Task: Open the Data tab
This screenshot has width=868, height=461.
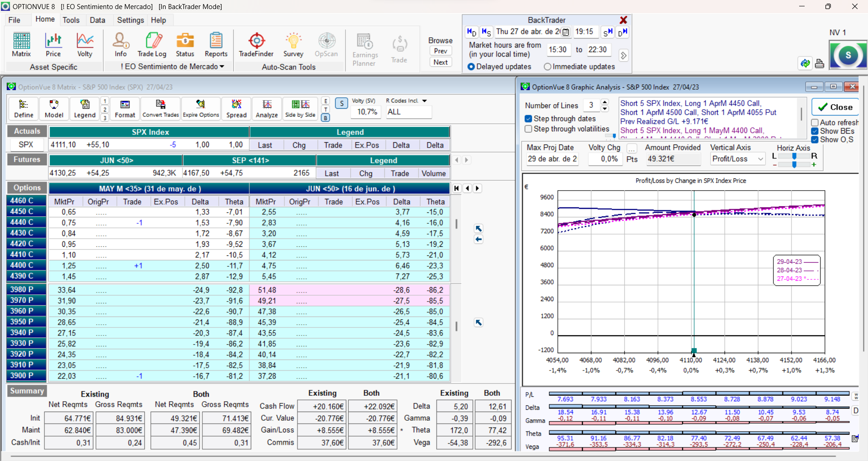Action: (97, 20)
